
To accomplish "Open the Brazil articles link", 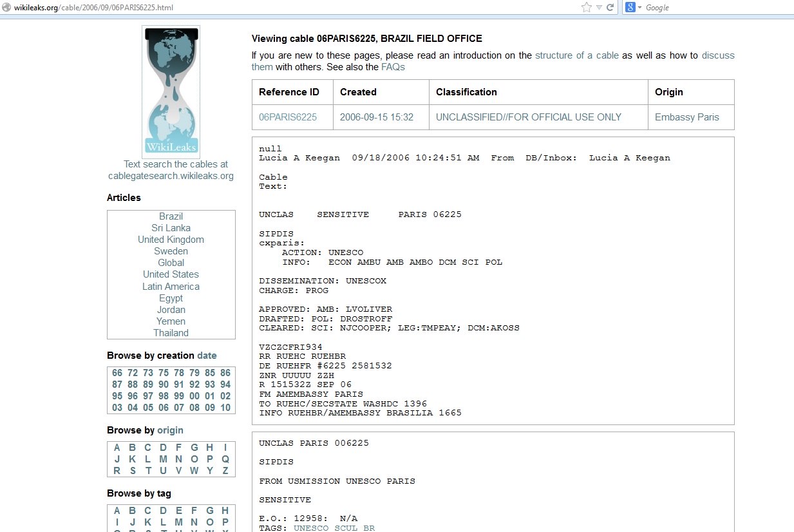I will pos(171,216).
